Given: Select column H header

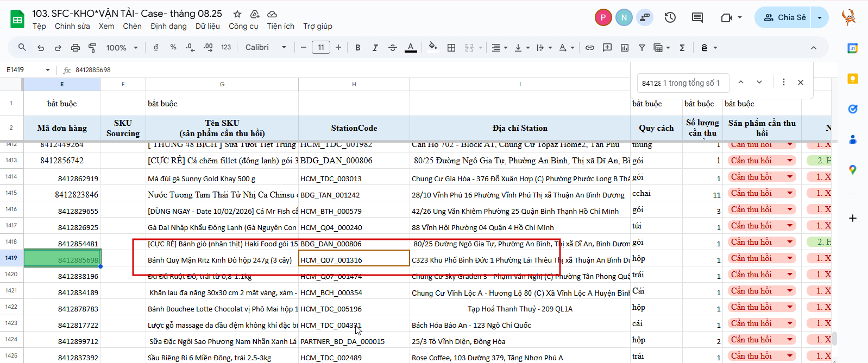Looking at the screenshot, I should pos(354,84).
